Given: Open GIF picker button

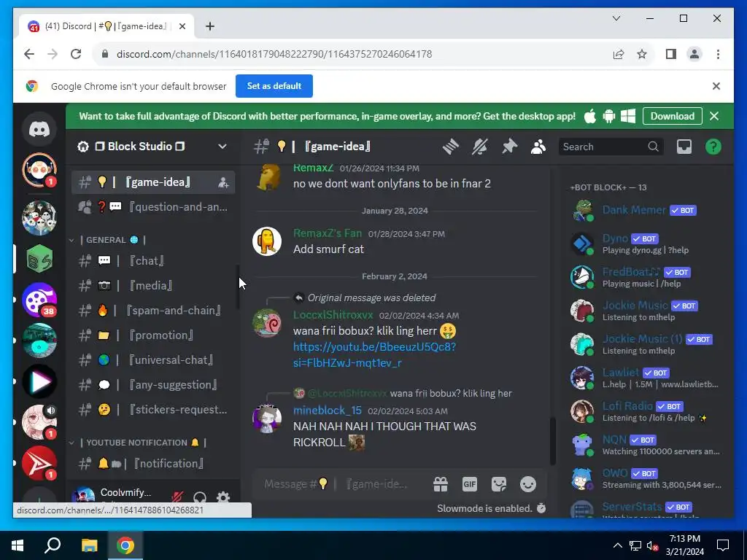Looking at the screenshot, I should [x=469, y=484].
